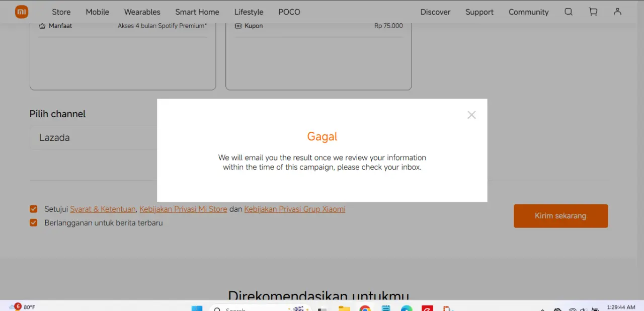Open the taskbar clock at 1:29:44 AM
The height and width of the screenshot is (311, 644).
coord(621,307)
